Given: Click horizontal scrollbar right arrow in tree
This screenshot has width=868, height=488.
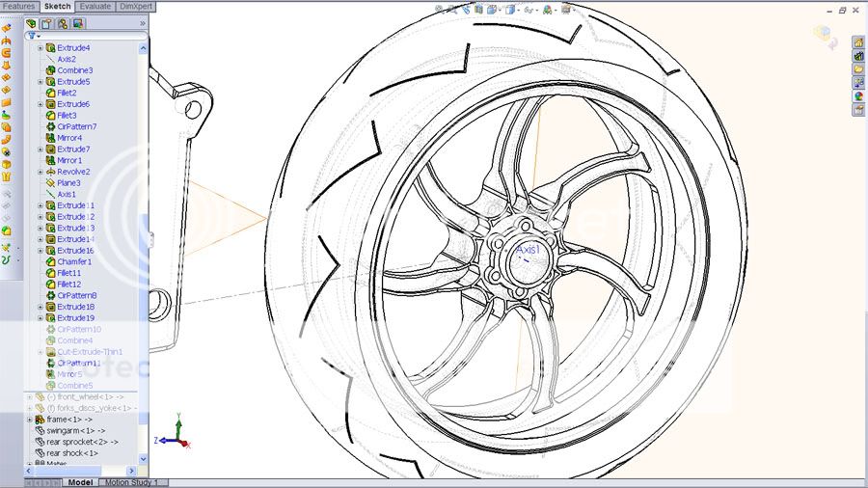Looking at the screenshot, I should pos(131,471).
